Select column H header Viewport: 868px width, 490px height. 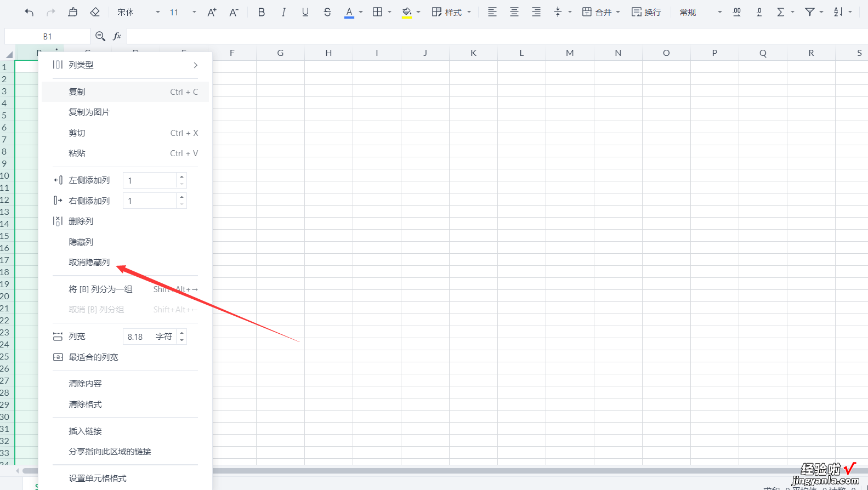(x=328, y=53)
